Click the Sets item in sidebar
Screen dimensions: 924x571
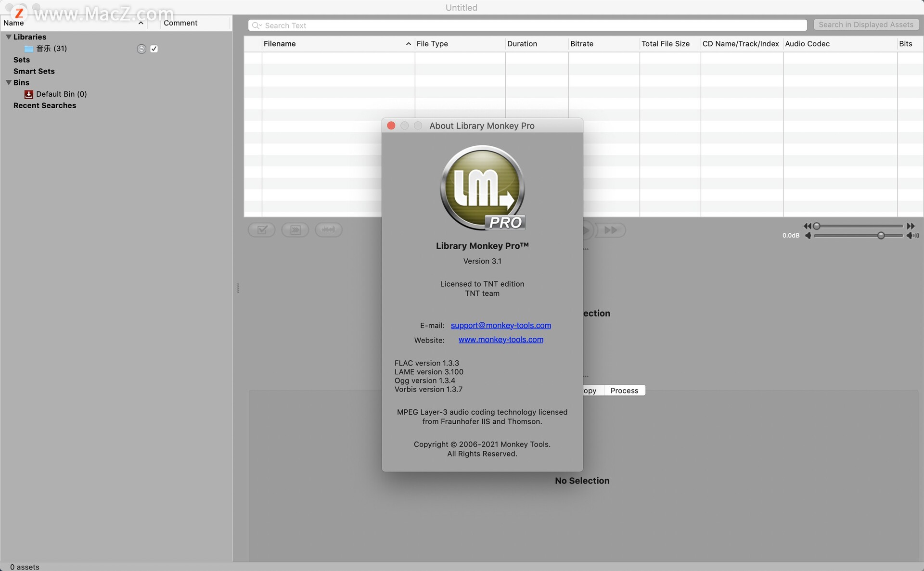(x=21, y=60)
